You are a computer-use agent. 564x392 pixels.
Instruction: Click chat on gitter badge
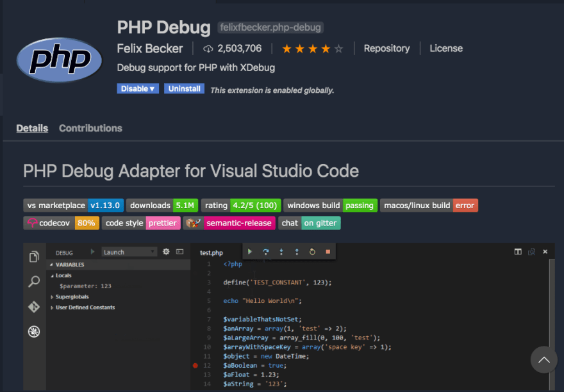coord(310,223)
